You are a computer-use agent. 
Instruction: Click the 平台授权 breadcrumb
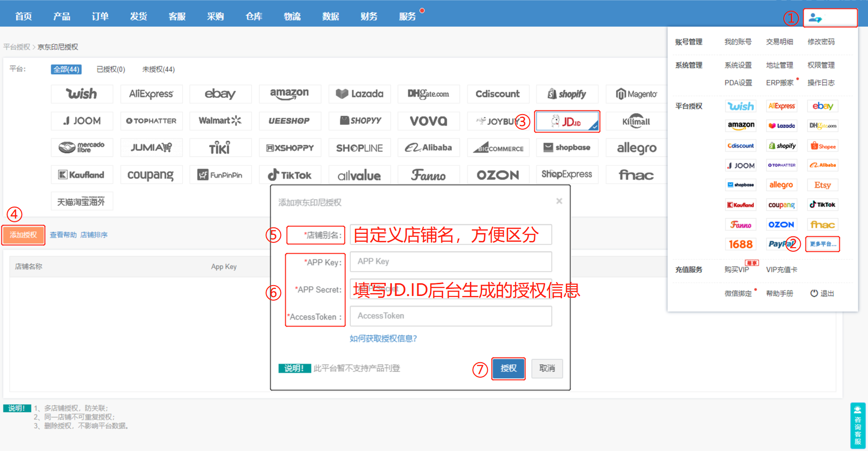coord(16,47)
